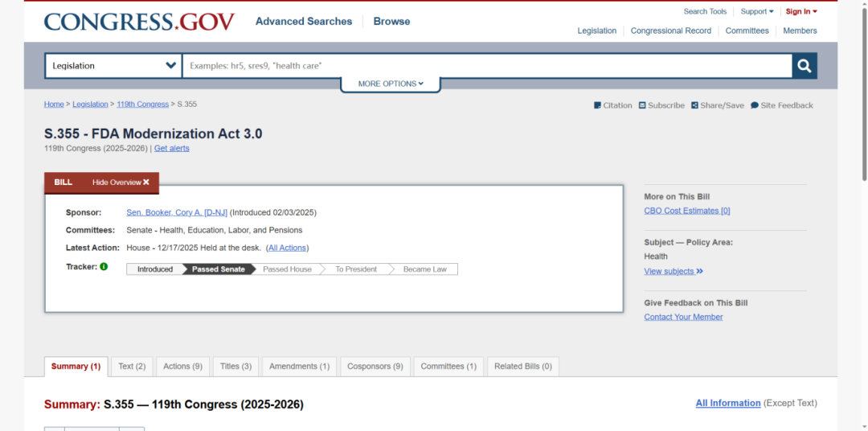Viewport: 868px width, 431px height.
Task: Click CBO Cost Estimates link
Action: point(686,211)
